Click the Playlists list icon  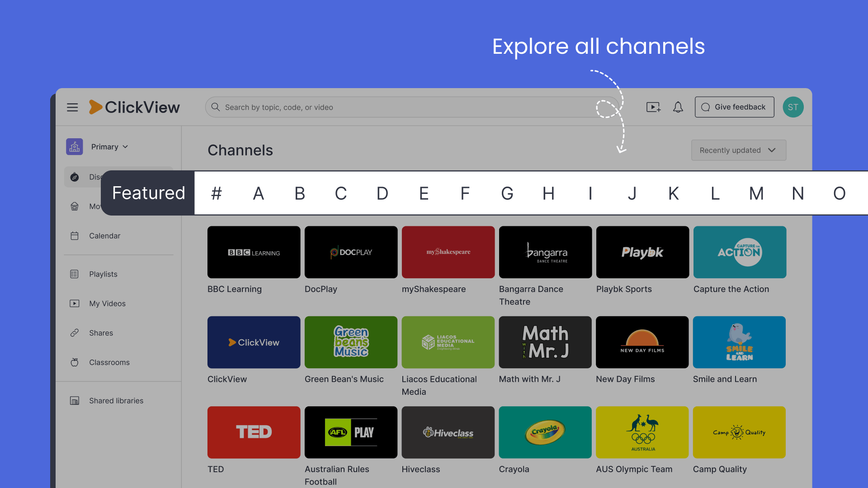pyautogui.click(x=75, y=274)
